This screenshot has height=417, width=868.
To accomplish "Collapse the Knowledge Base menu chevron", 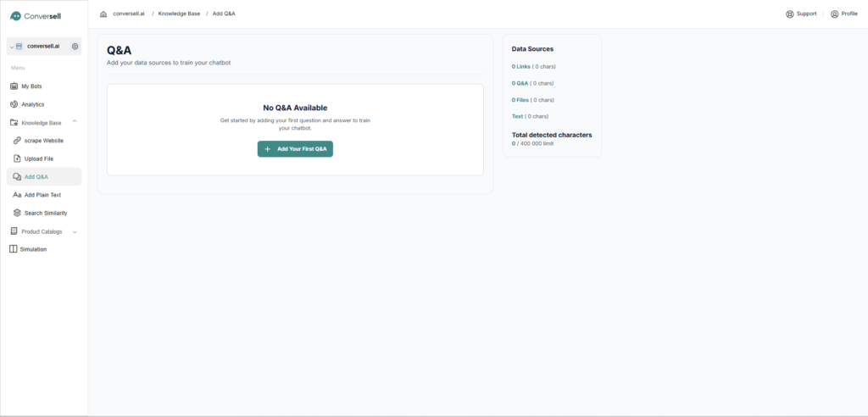I will tap(75, 123).
